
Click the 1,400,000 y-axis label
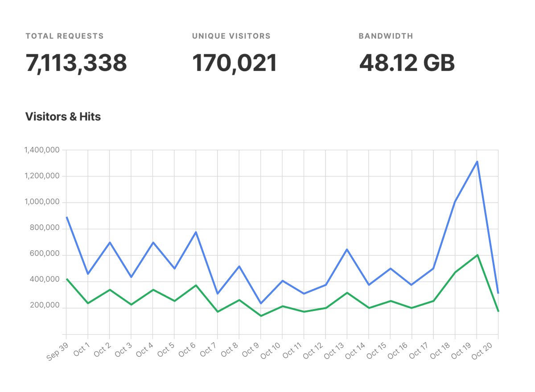(42, 150)
